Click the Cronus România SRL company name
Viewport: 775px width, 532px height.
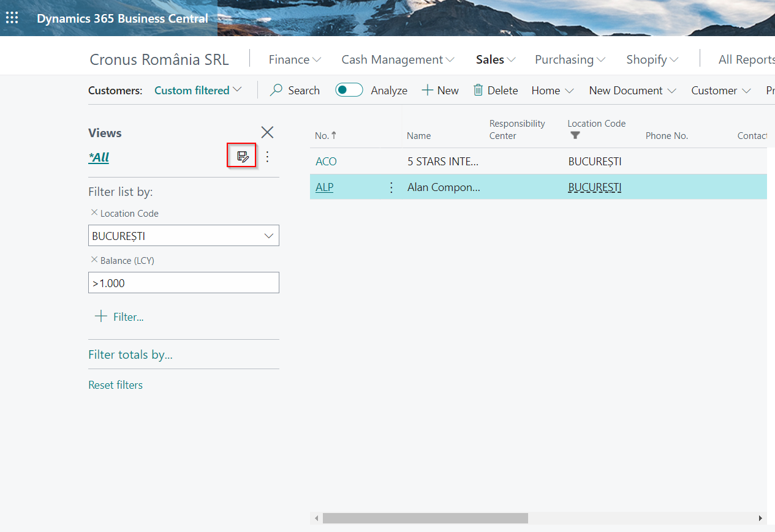click(x=159, y=59)
